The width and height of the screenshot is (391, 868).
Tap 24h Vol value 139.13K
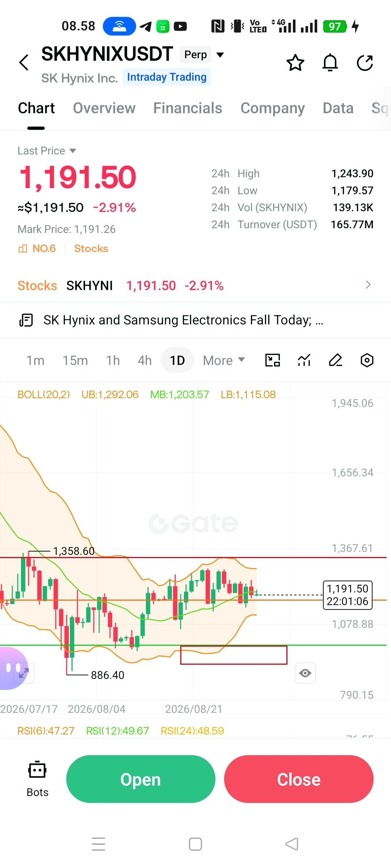353,208
